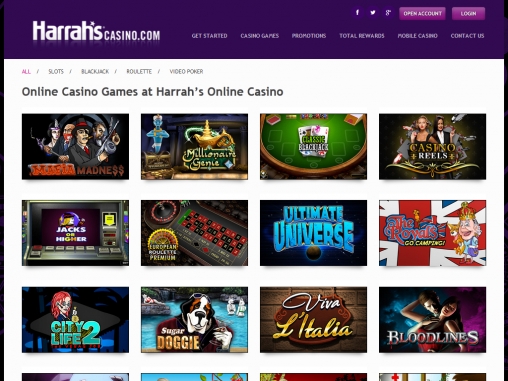Screen dimensions: 508x381
Task: Open the Mafia Madness game thumbnail
Action: click(x=75, y=146)
